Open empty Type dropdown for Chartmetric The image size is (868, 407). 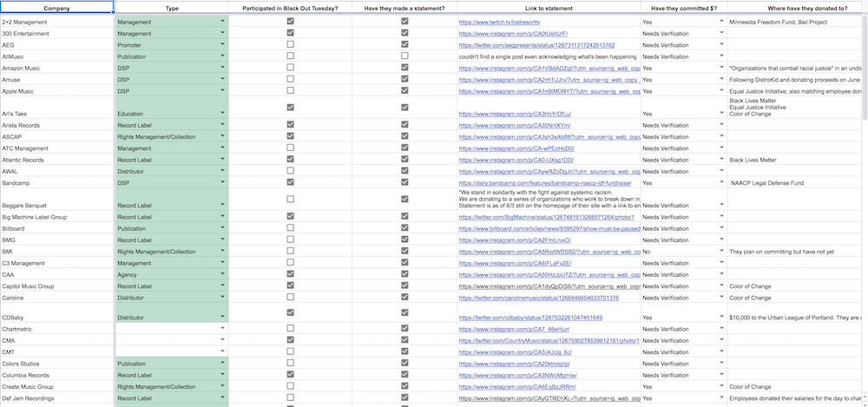point(222,328)
